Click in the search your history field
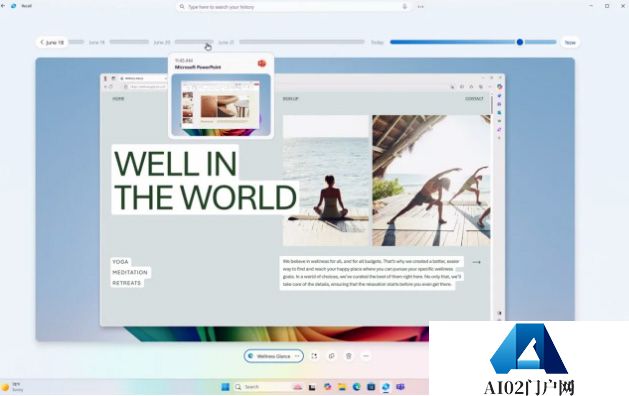Screen dimensions: 629x396 pyautogui.click(x=293, y=7)
